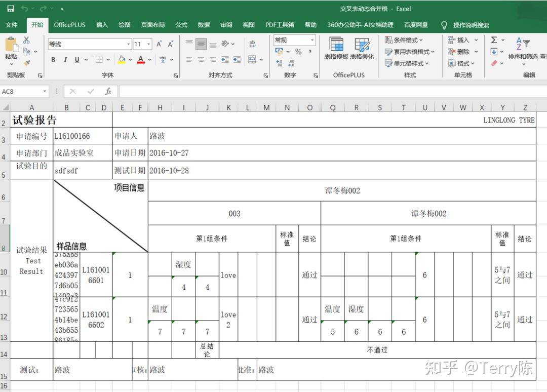
Task: Click the Increase Indent icon
Action: pyautogui.click(x=237, y=60)
